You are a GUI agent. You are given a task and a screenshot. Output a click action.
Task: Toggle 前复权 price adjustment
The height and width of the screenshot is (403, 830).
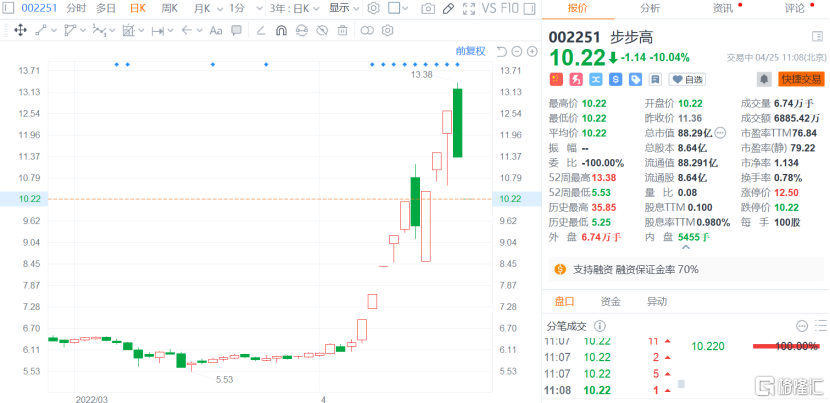[x=471, y=51]
